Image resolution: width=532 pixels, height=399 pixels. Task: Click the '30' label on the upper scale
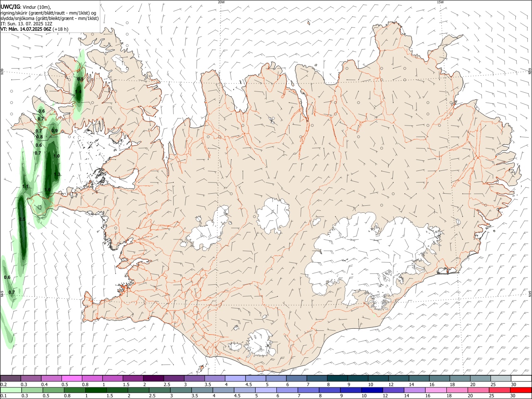pos(514,384)
